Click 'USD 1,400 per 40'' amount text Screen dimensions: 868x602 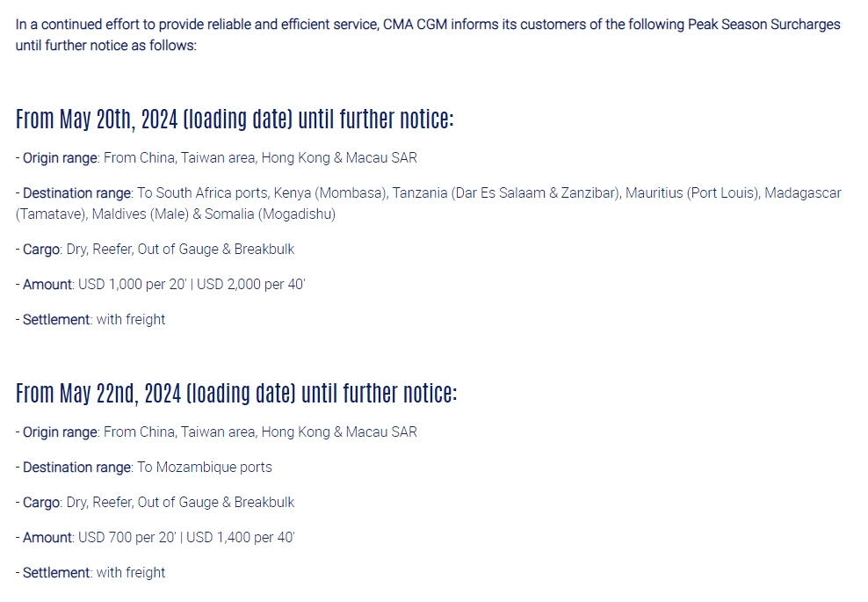tap(240, 538)
